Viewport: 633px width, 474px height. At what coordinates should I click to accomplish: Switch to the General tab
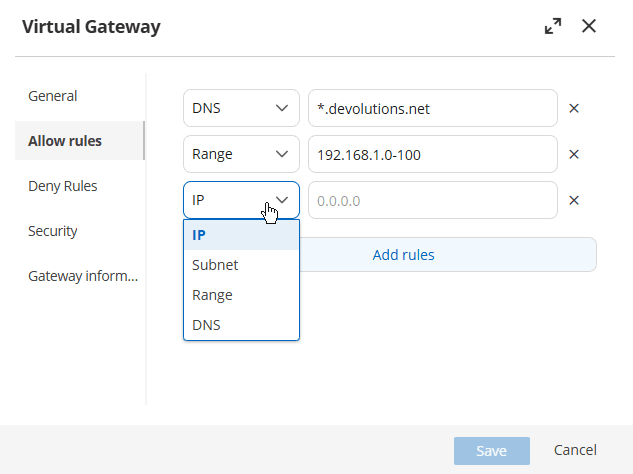pos(53,96)
